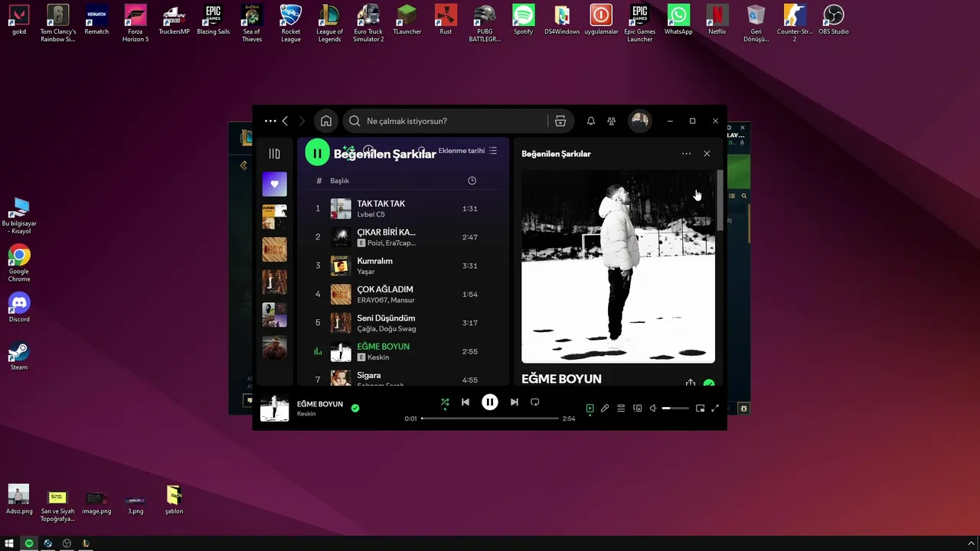Open the Now Playing panel three-dots menu

pyautogui.click(x=686, y=154)
